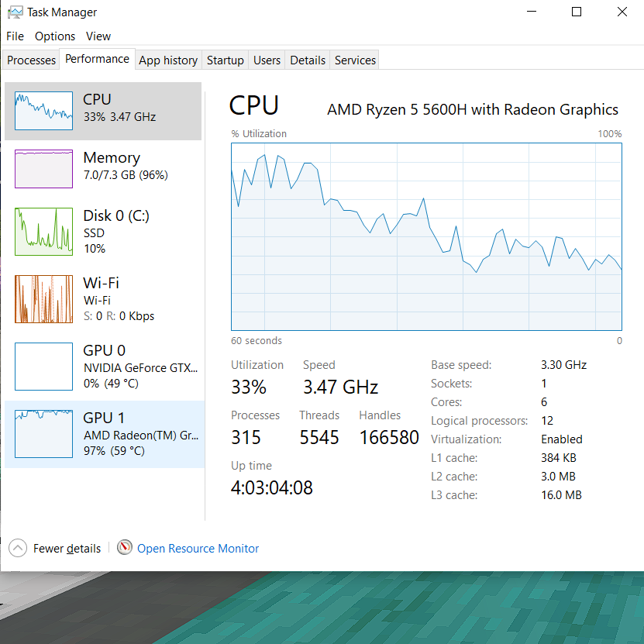Open the File menu
Screen dimensions: 644x644
point(15,36)
